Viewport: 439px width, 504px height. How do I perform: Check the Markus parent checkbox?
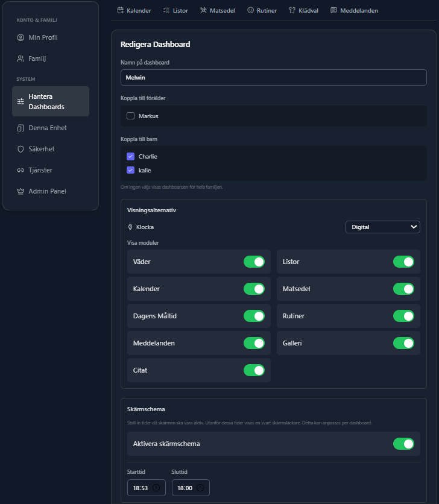130,116
